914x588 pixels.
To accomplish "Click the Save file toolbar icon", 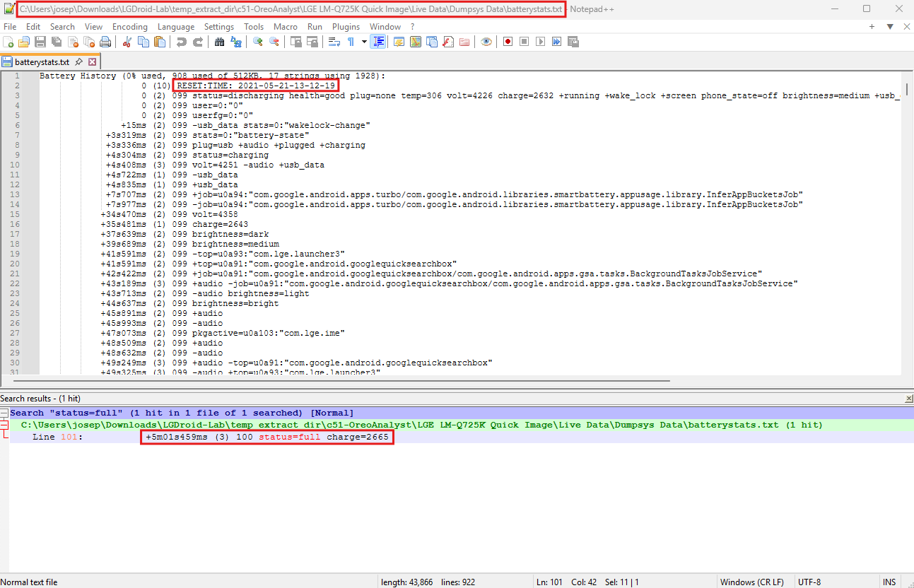I will point(40,42).
